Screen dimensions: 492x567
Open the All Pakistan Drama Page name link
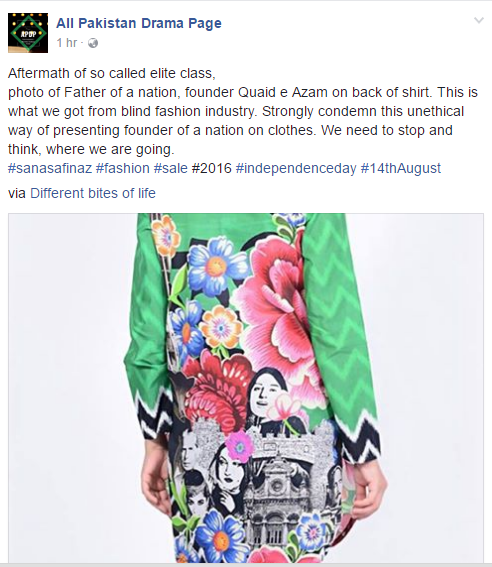pyautogui.click(x=139, y=23)
